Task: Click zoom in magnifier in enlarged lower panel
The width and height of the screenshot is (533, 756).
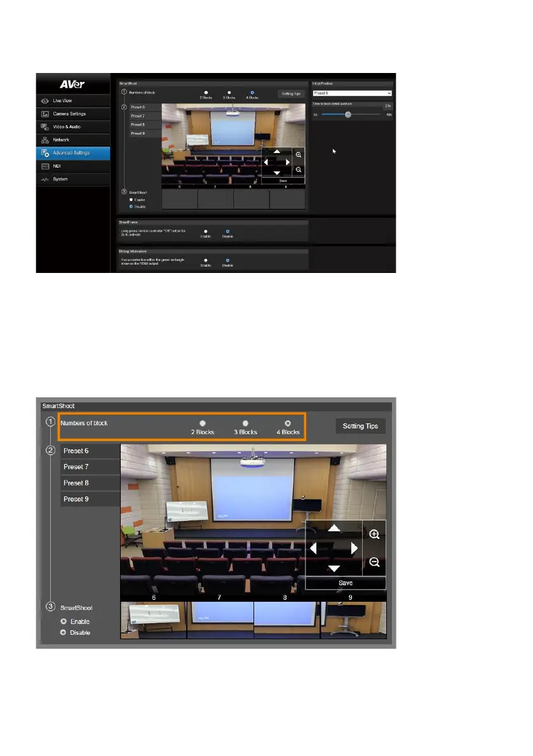Action: click(374, 535)
